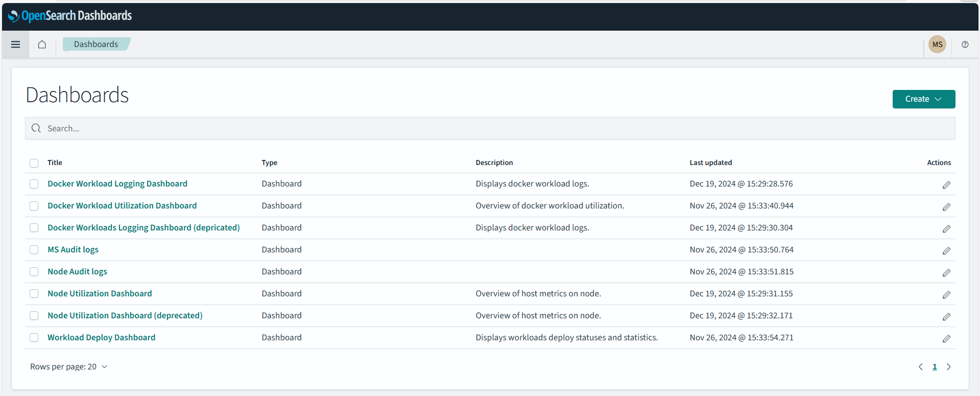The height and width of the screenshot is (396, 980).
Task: Open the hamburger navigation menu
Action: 15,44
